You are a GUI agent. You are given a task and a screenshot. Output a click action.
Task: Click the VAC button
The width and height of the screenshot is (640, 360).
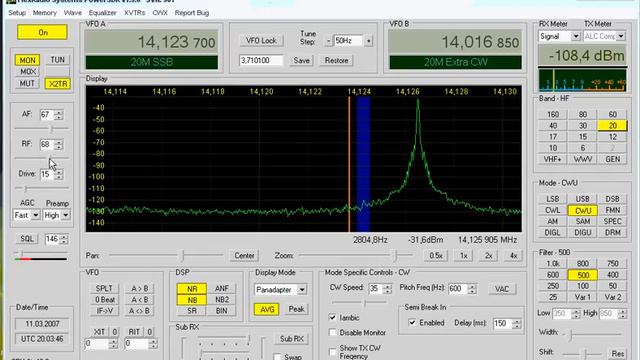[502, 289]
